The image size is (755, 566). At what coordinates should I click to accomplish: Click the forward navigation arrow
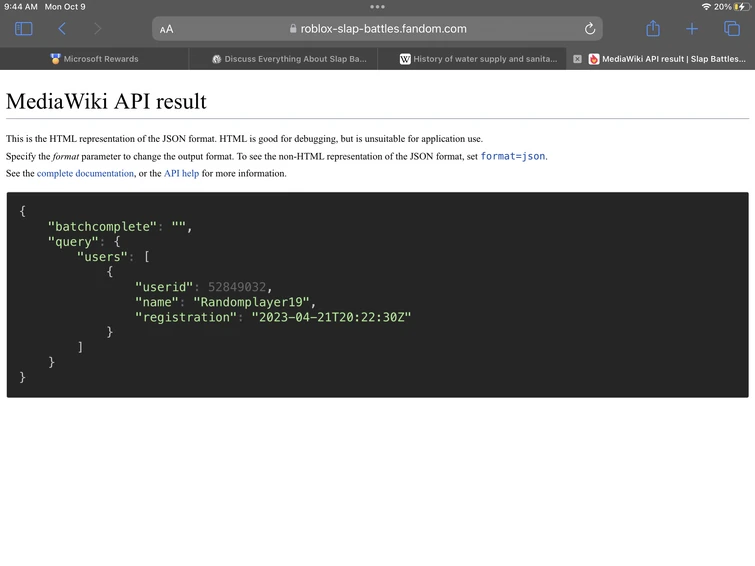(x=97, y=29)
